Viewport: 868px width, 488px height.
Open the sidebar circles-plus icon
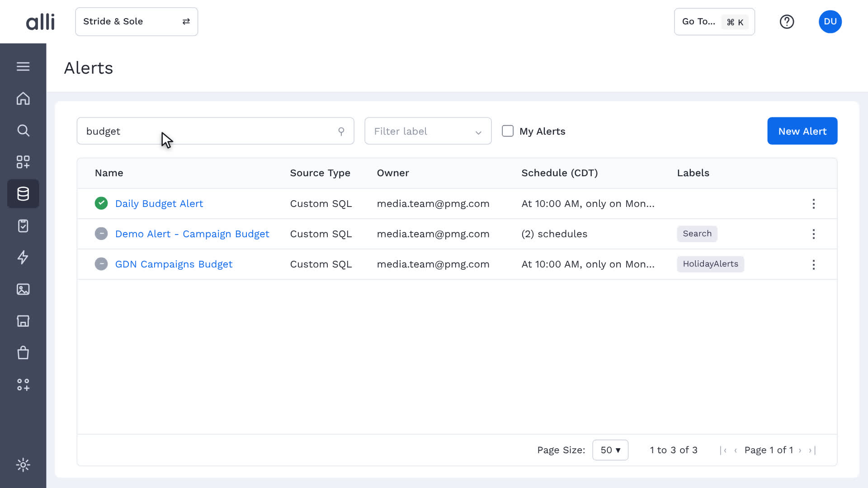tap(23, 385)
